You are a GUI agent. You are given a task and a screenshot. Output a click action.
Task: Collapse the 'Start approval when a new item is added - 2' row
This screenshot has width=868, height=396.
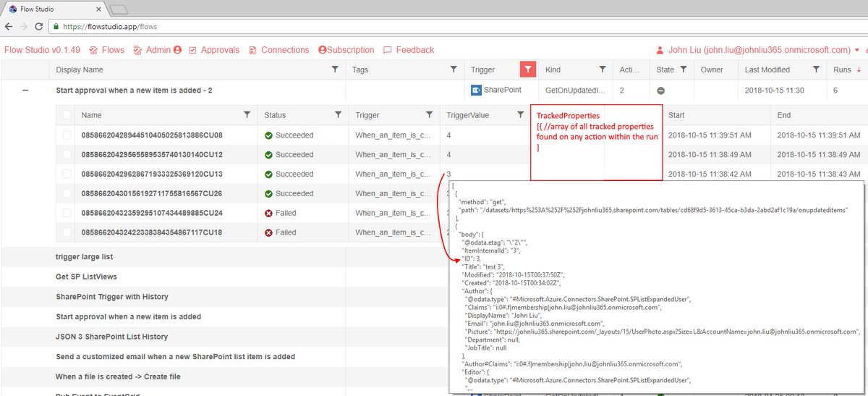pos(25,90)
